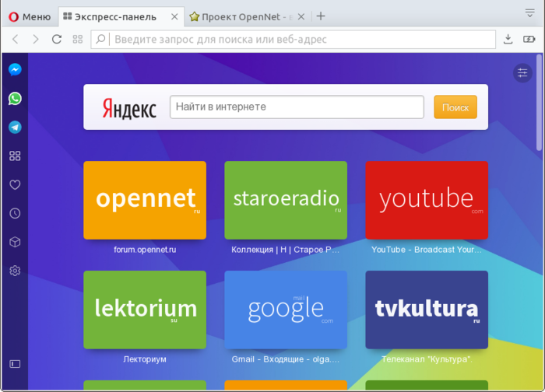Open Bookmarks via the heart icon
The width and height of the screenshot is (545, 392).
pos(15,184)
